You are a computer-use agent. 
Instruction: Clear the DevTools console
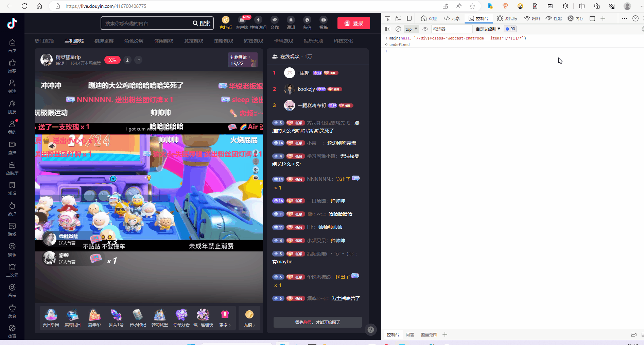pyautogui.click(x=398, y=29)
